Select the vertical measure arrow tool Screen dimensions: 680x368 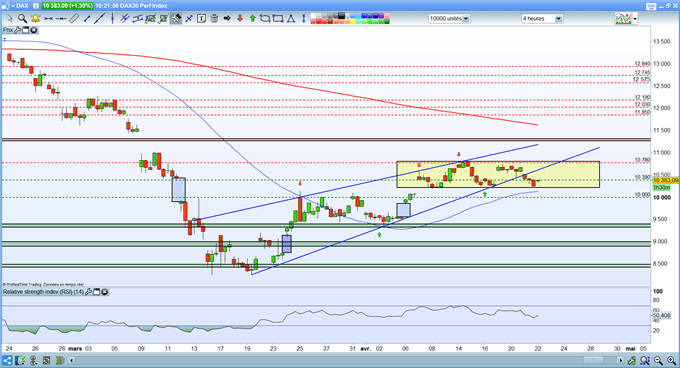pos(304,19)
